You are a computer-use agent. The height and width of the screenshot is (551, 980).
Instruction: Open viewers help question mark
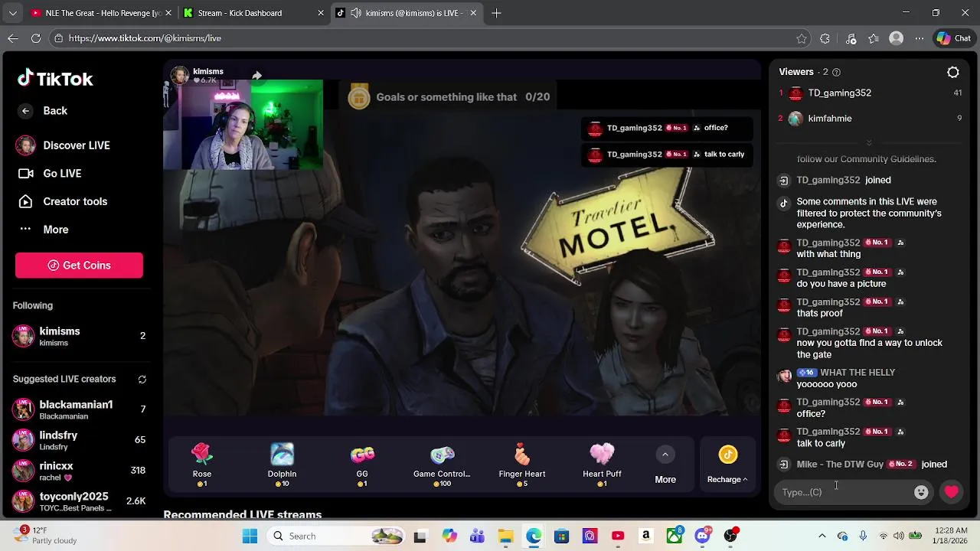tap(836, 72)
